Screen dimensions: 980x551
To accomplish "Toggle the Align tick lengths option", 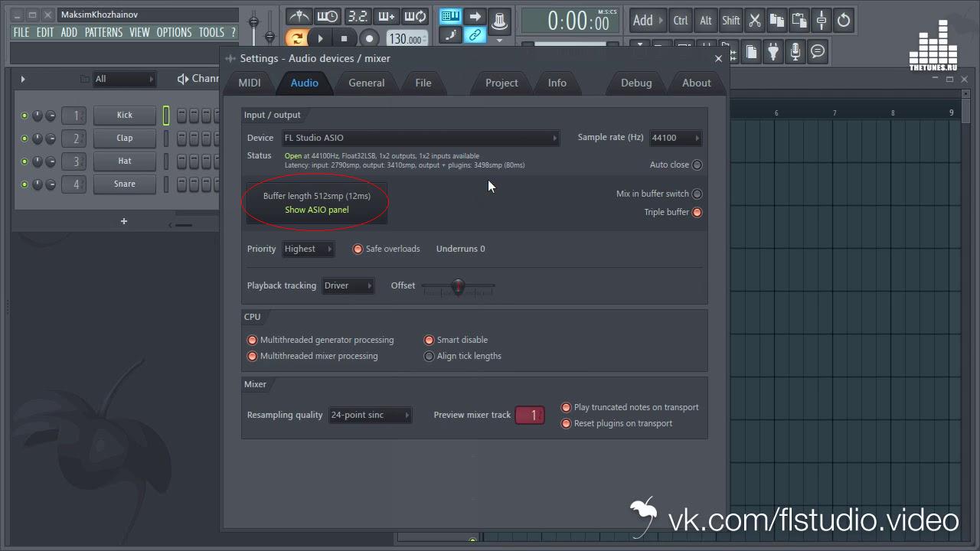I will tap(429, 356).
